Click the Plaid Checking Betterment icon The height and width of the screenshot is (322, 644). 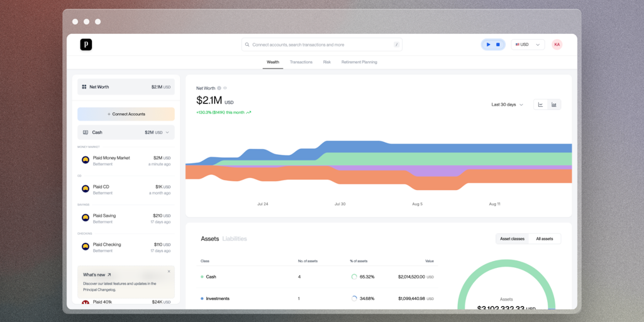(x=86, y=247)
